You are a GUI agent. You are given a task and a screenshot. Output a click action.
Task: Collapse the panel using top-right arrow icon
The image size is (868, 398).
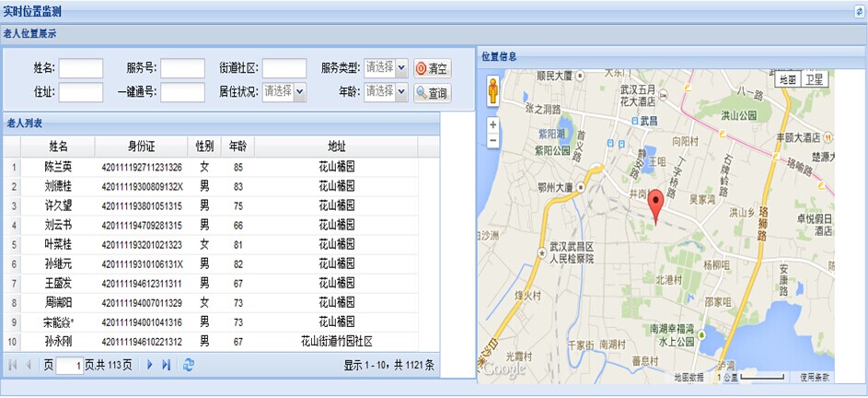(x=859, y=11)
